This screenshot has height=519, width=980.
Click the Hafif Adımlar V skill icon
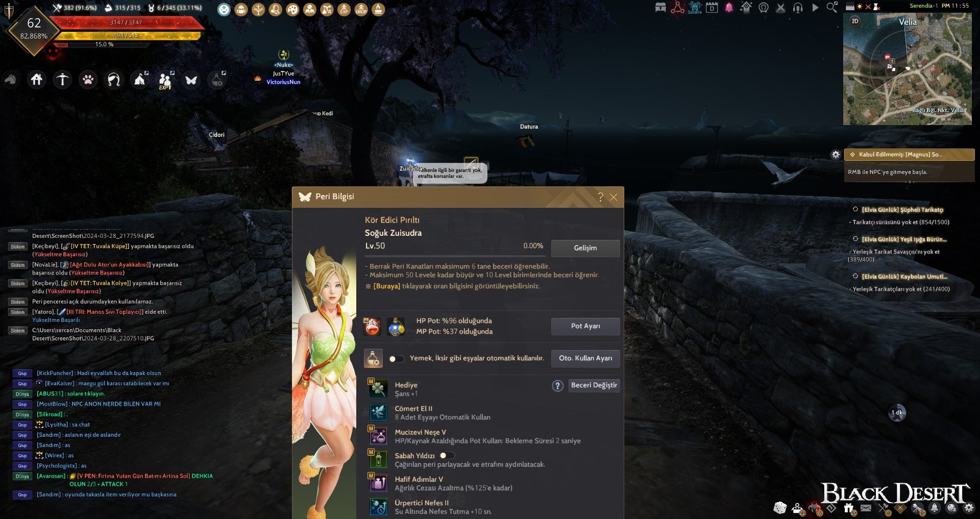coord(378,483)
